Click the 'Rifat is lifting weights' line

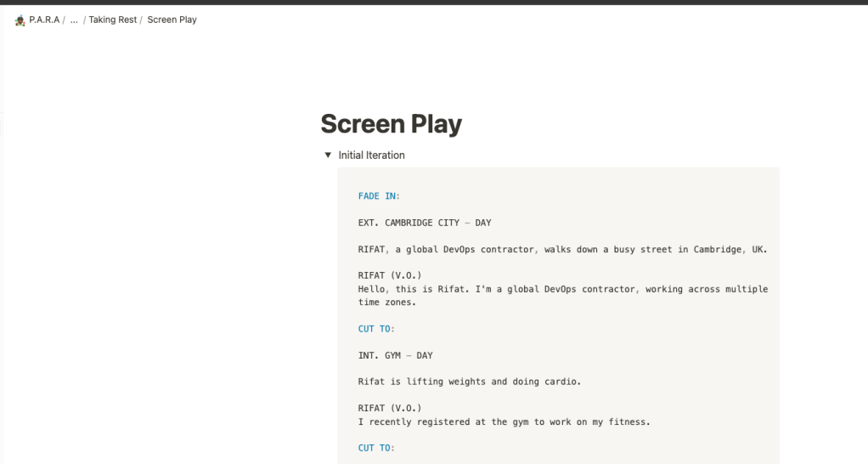pyautogui.click(x=470, y=382)
